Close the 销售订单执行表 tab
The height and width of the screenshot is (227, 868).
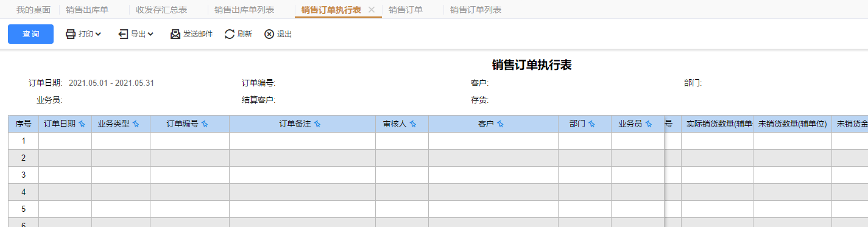tap(372, 10)
